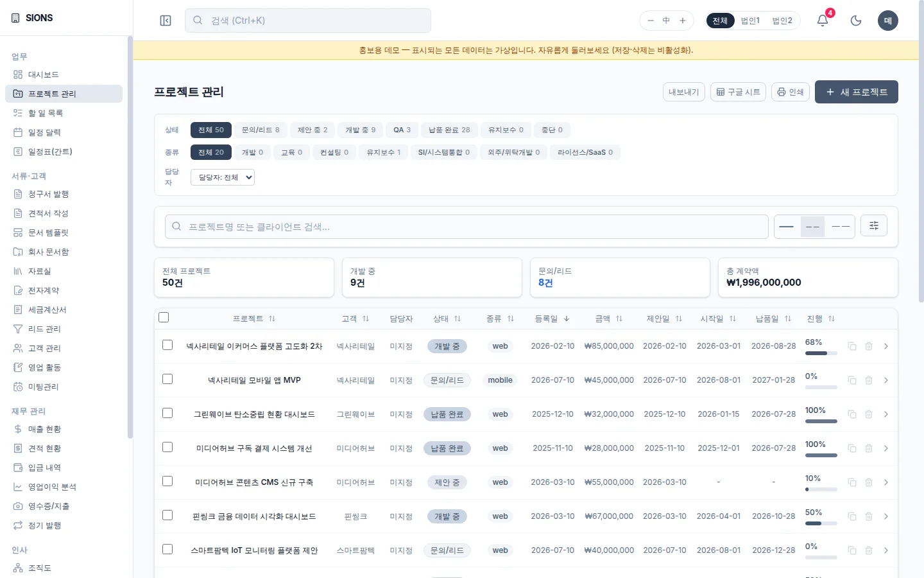
Task: Filter status by 개발 중 9
Action: click(x=361, y=130)
